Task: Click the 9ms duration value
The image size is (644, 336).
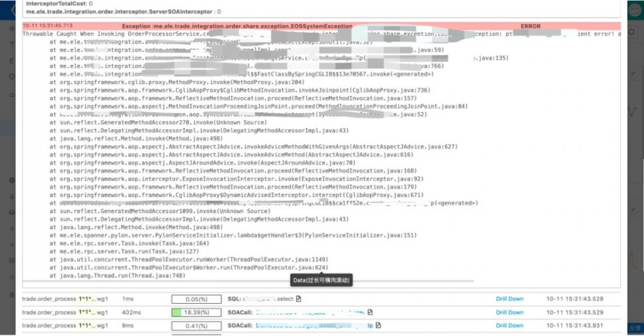Action: pos(128,325)
